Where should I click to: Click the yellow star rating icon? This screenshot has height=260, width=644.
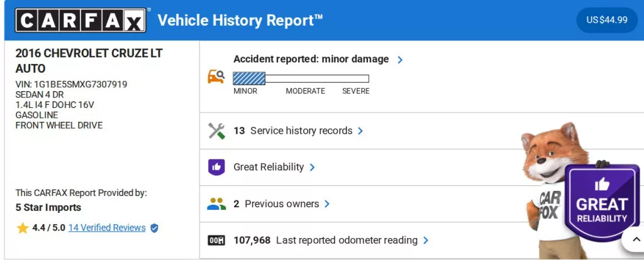23,228
